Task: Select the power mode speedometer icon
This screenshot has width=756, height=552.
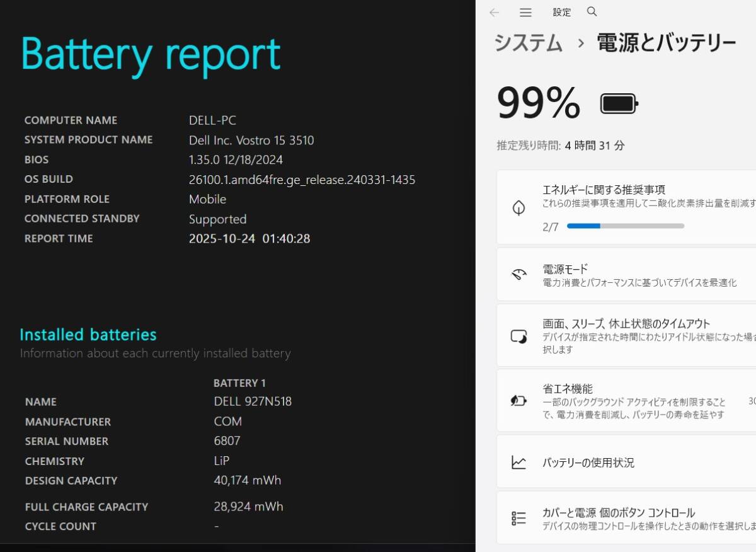Action: [x=518, y=273]
